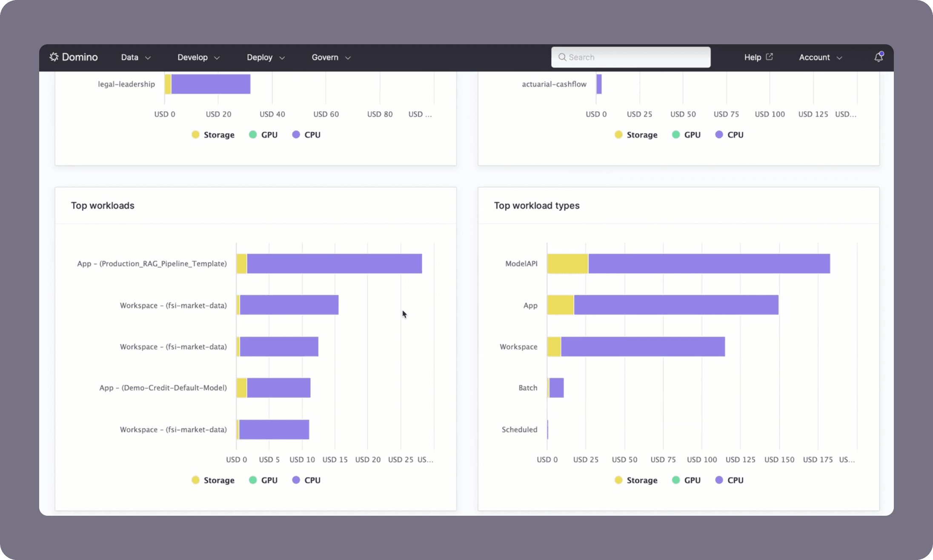Click the external link icon next to Help
Image resolution: width=933 pixels, height=560 pixels.
point(769,56)
